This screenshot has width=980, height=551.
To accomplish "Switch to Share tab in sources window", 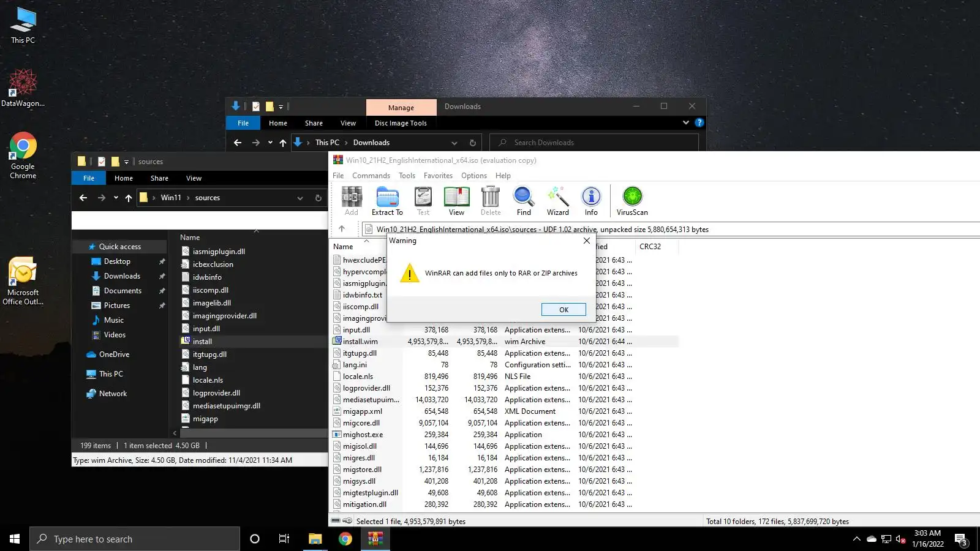I will [159, 178].
